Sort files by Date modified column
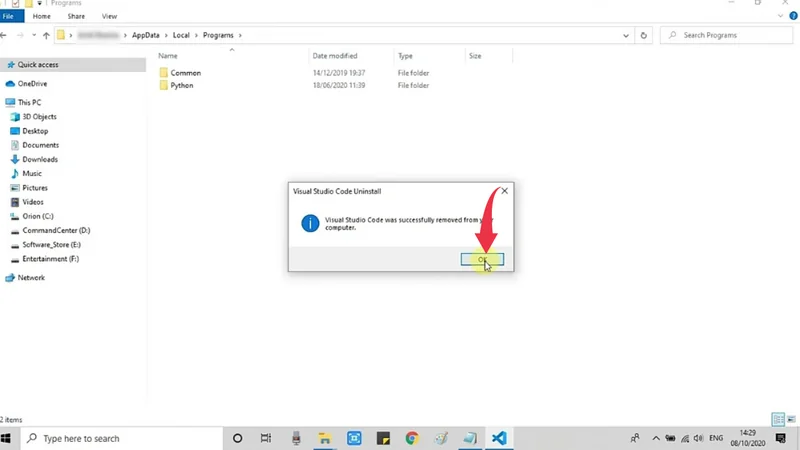 click(x=335, y=56)
